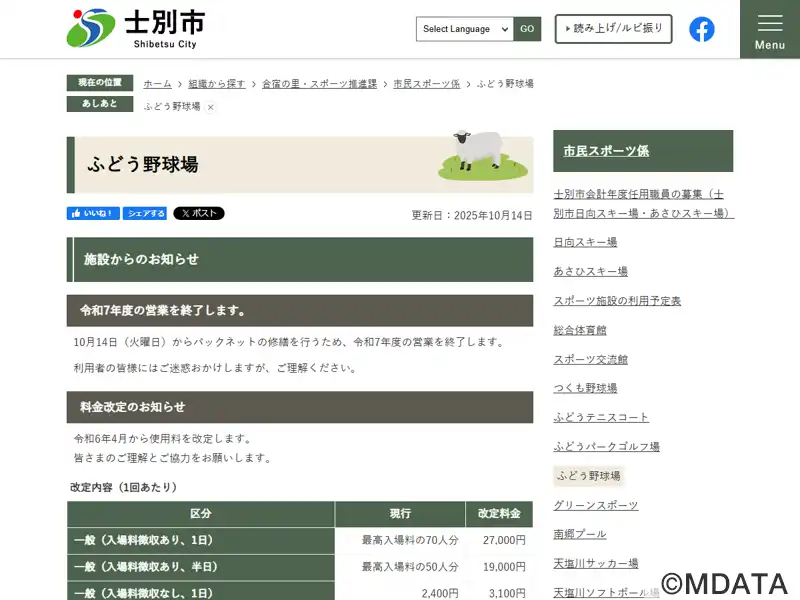Open the hamburger Menu button
The image size is (800, 600).
click(x=769, y=29)
